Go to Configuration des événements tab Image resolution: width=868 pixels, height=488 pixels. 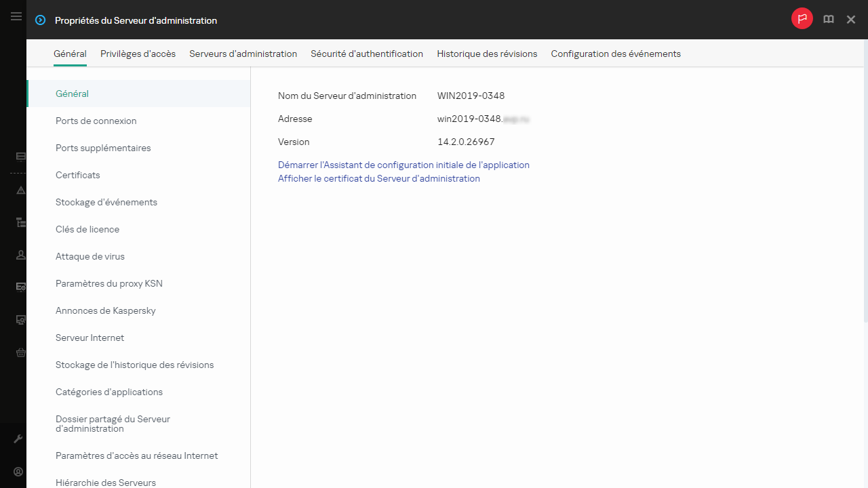[x=616, y=54]
